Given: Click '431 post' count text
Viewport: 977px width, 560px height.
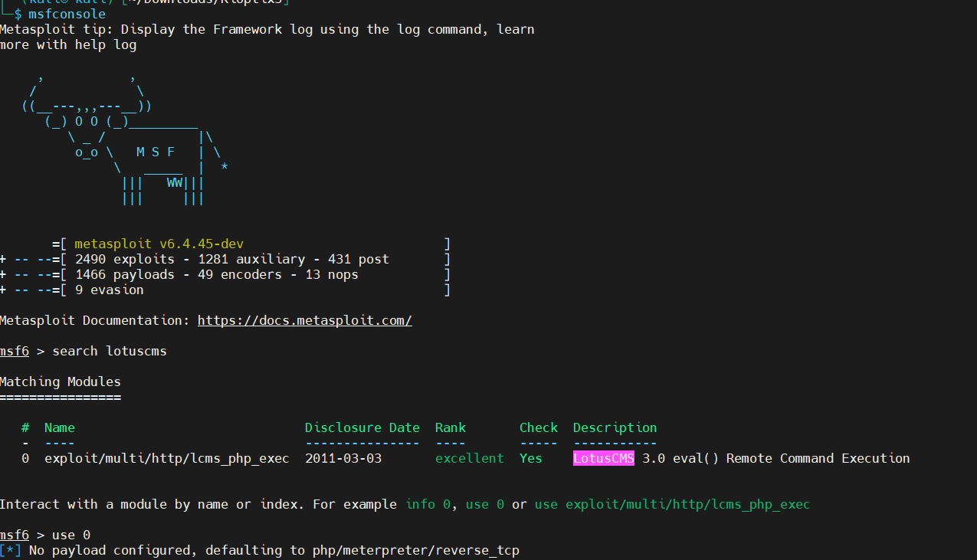Looking at the screenshot, I should [x=359, y=259].
